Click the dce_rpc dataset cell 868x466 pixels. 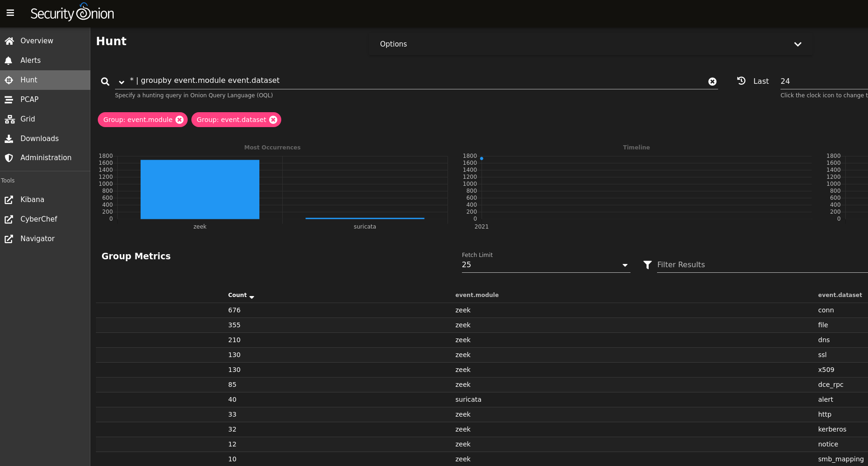point(831,385)
